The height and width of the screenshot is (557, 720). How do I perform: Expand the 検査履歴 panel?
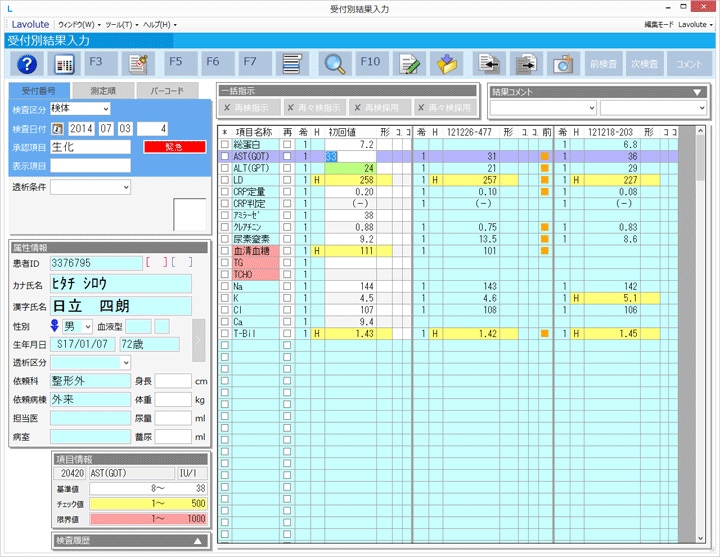197,541
